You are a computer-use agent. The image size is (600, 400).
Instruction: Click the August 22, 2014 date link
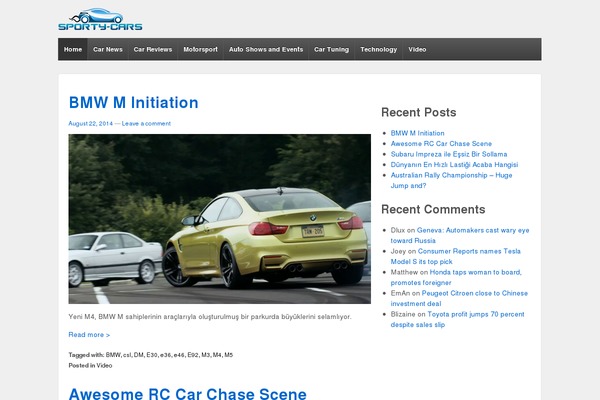91,123
